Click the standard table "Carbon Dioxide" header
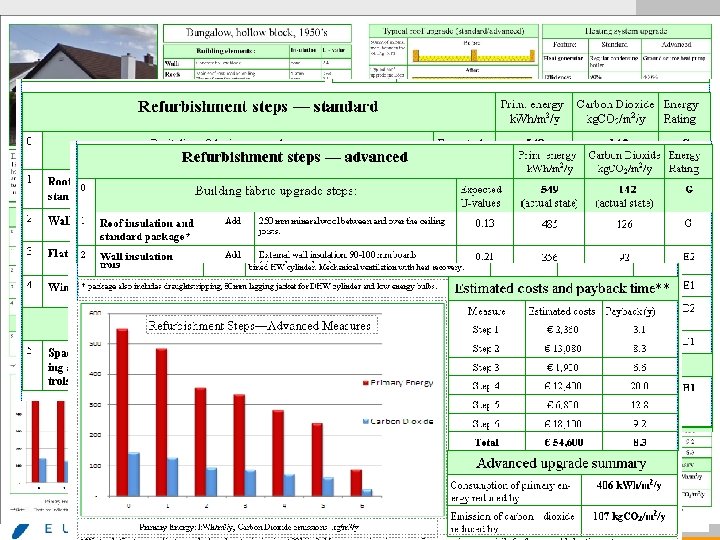The height and width of the screenshot is (540, 720). [615, 112]
